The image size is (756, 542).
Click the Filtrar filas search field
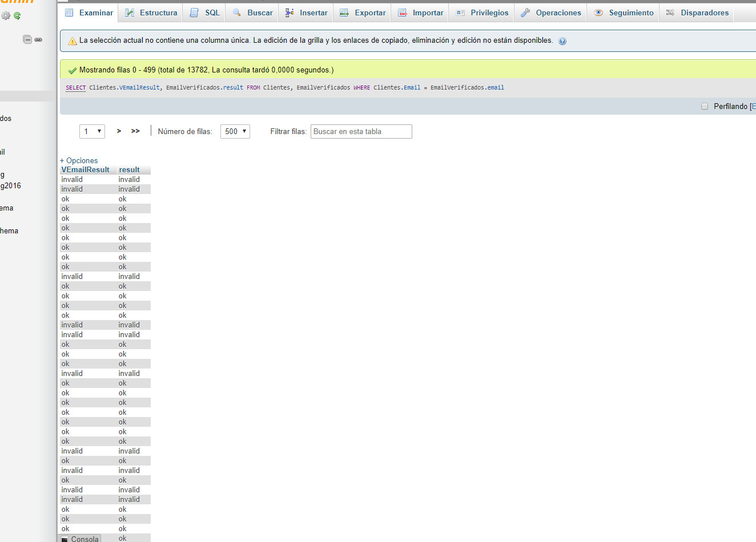(361, 131)
